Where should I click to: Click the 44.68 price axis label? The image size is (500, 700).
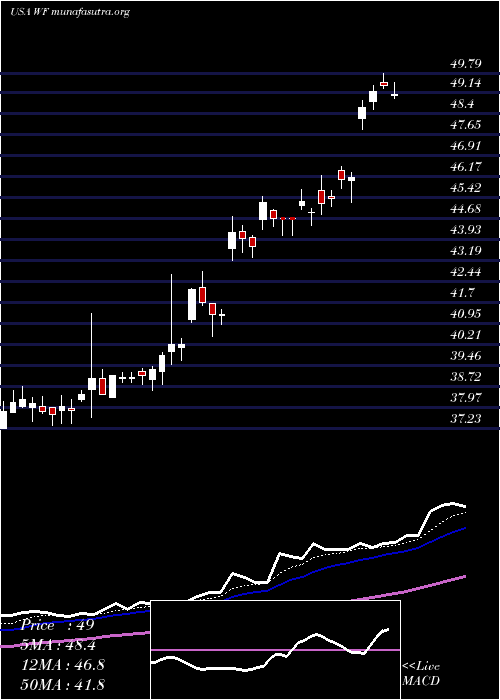point(466,208)
